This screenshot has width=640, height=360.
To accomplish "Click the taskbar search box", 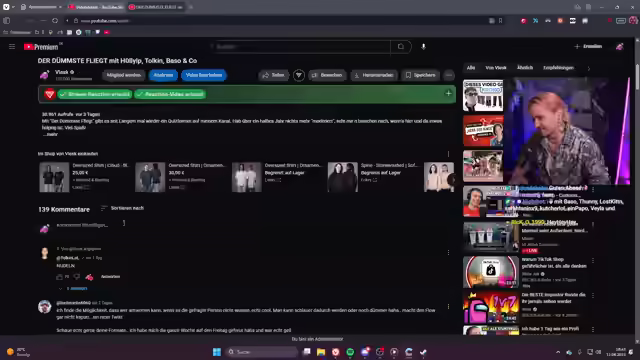I will 261,352.
